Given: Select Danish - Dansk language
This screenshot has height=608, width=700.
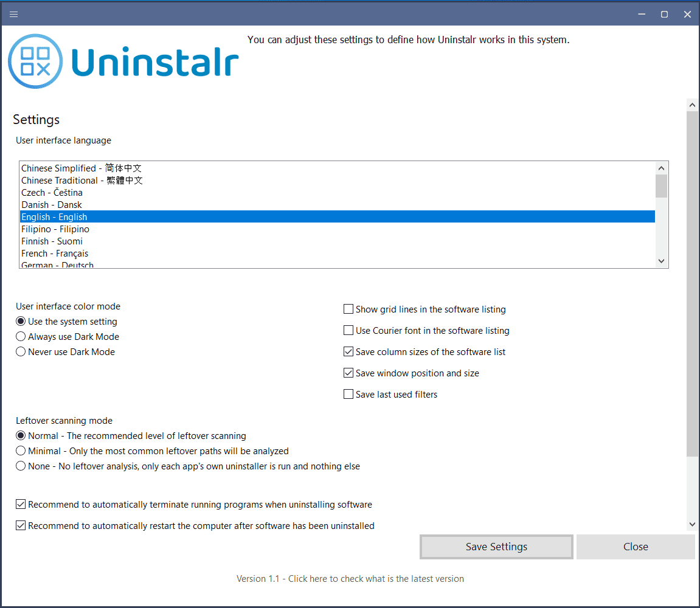Looking at the screenshot, I should point(337,204).
